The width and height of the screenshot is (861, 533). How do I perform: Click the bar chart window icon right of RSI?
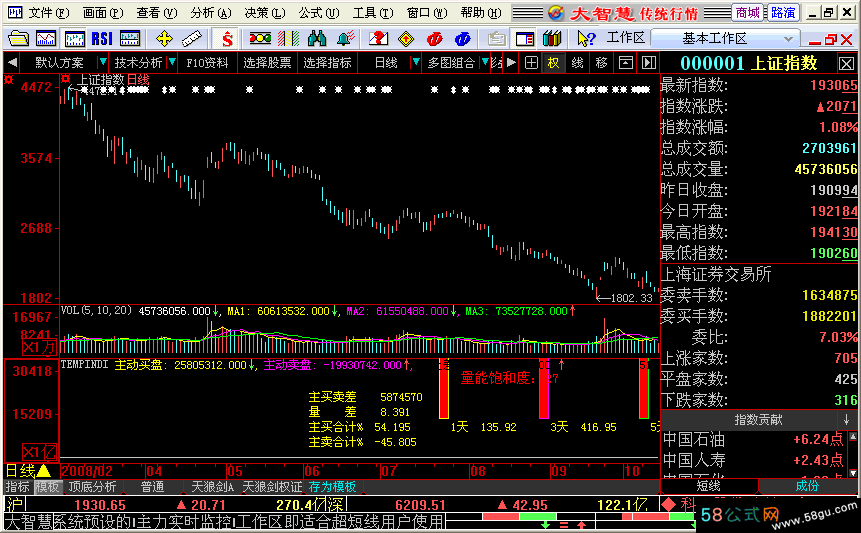(130, 38)
